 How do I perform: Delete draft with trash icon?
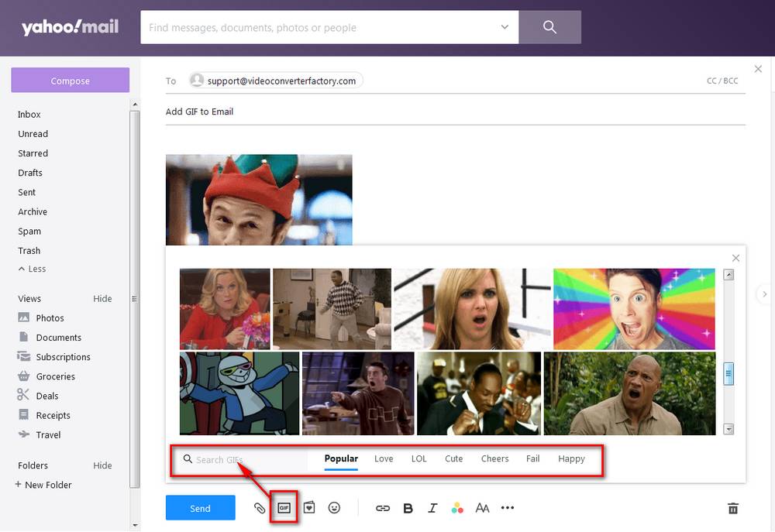pos(732,508)
